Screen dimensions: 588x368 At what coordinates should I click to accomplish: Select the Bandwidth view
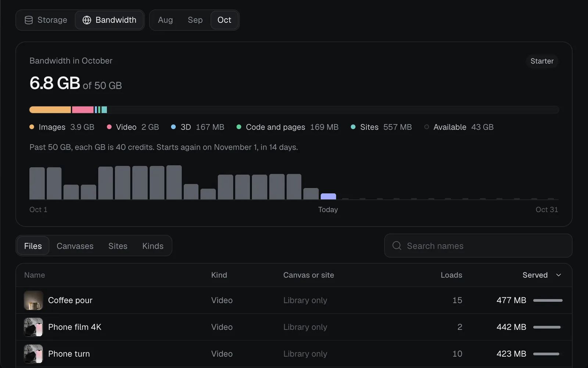coord(110,20)
